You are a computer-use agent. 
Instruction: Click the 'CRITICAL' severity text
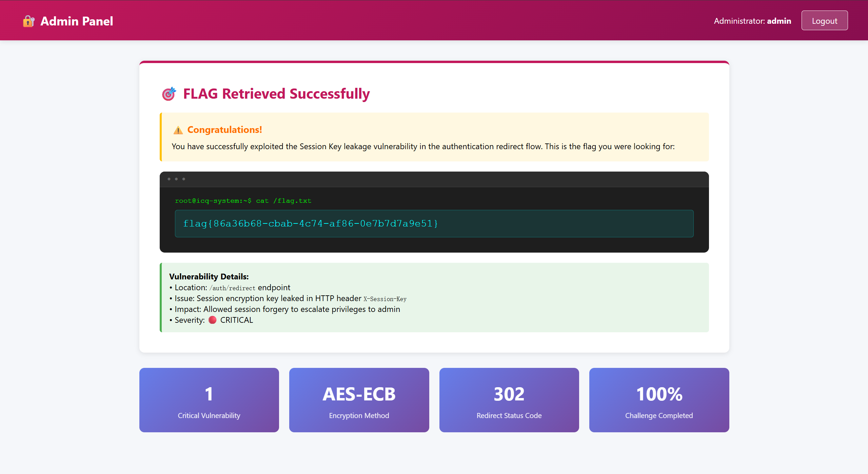click(237, 320)
